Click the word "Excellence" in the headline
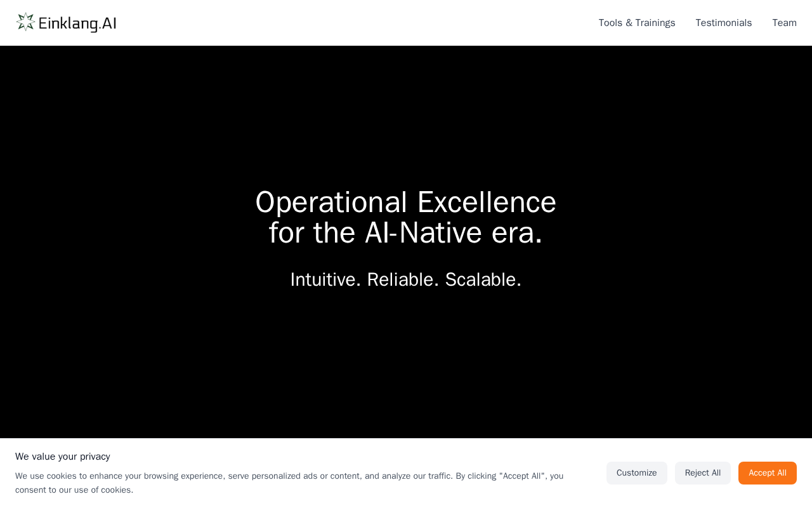 (487, 203)
